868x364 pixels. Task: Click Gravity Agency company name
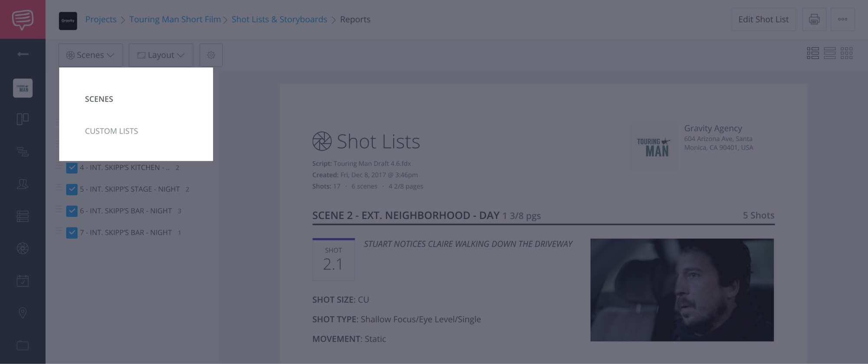tap(713, 128)
